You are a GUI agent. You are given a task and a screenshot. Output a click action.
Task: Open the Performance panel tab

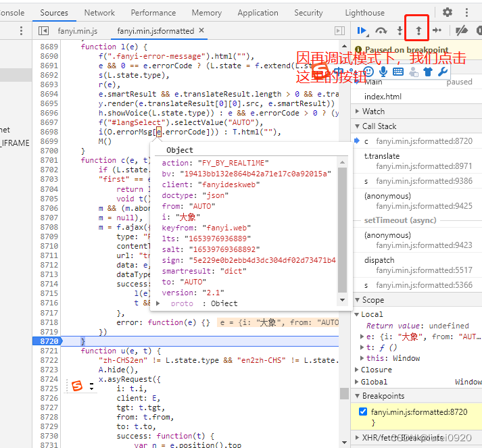click(x=153, y=13)
